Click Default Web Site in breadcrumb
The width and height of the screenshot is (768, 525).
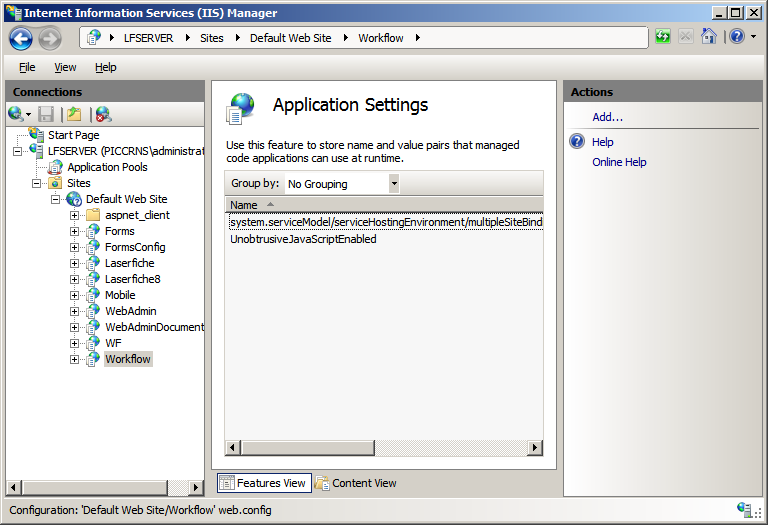pos(290,38)
